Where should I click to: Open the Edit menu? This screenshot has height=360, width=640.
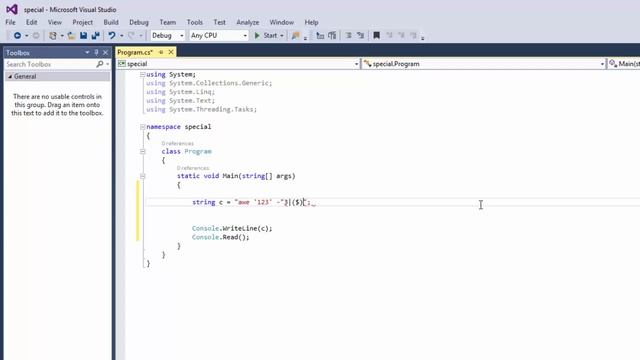coord(31,22)
